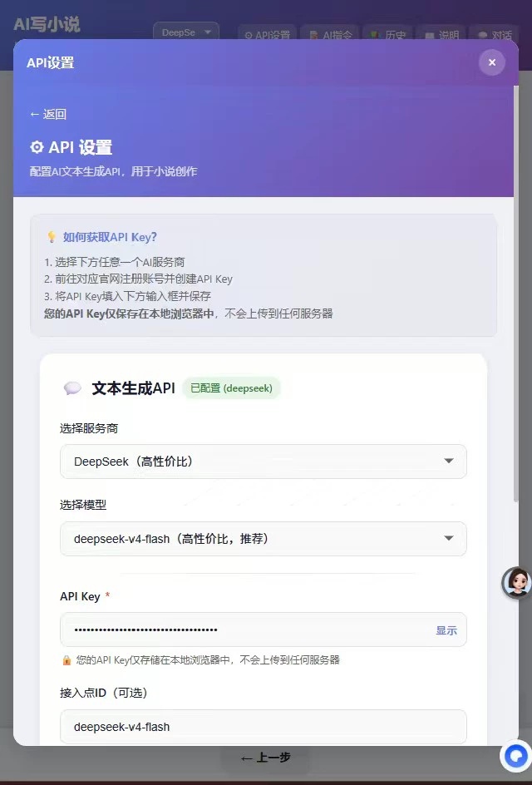Close the API设置 dialog
This screenshot has width=532, height=785.
(491, 62)
